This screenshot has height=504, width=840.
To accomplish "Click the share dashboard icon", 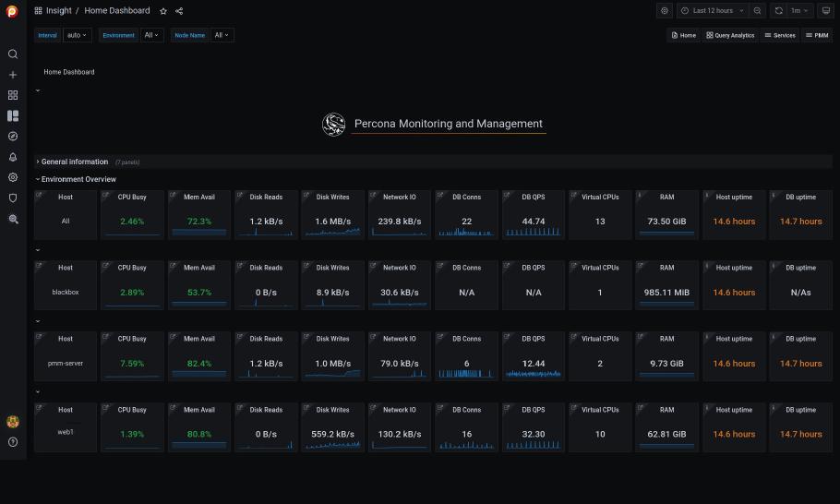I will pos(179,11).
